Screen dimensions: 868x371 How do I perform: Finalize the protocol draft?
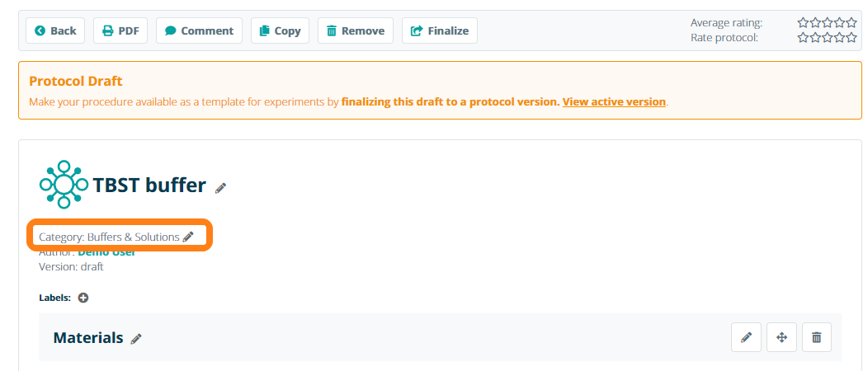point(440,31)
